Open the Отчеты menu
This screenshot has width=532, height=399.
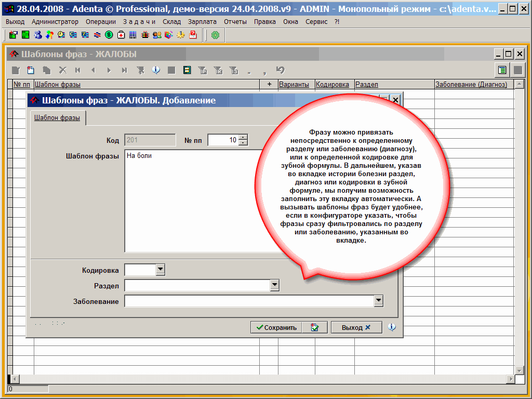click(235, 22)
